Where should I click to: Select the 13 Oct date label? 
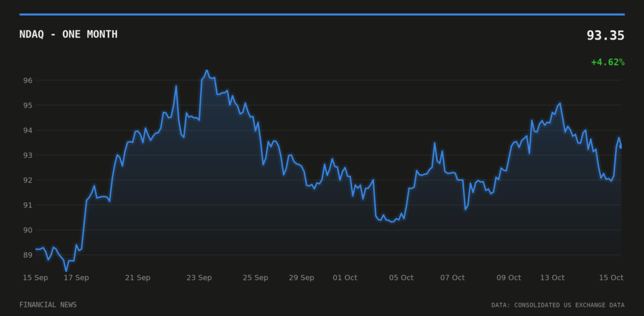(x=552, y=278)
